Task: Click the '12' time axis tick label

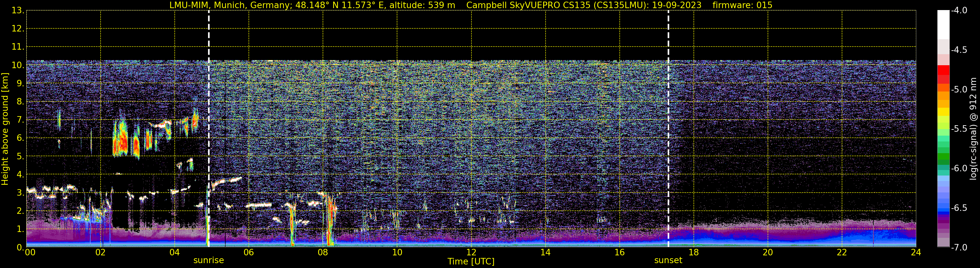Action: click(x=471, y=252)
